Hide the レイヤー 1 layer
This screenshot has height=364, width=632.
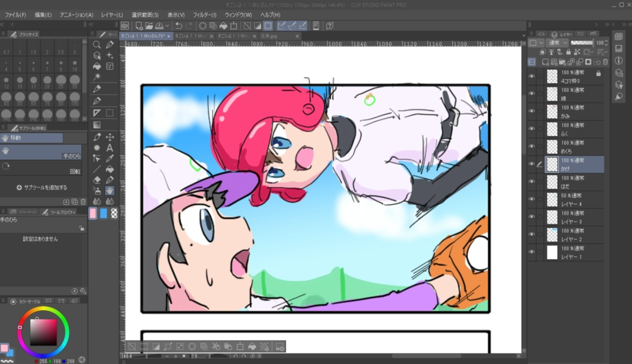[531, 252]
